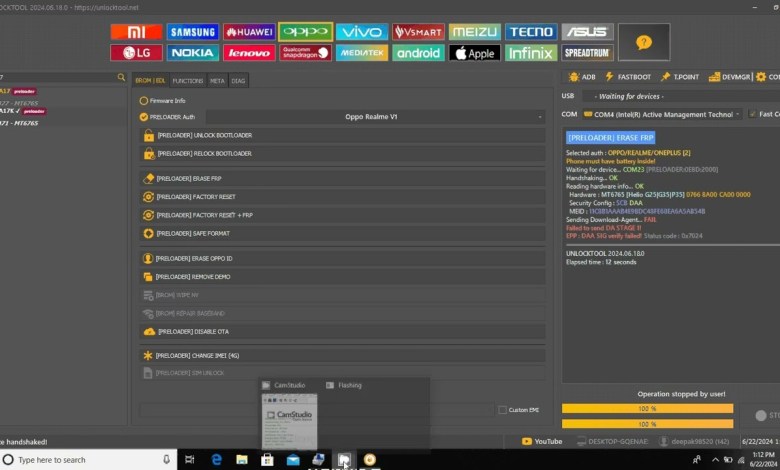
Task: Click the DESKTOP computer name entry
Action: pyautogui.click(x=612, y=442)
